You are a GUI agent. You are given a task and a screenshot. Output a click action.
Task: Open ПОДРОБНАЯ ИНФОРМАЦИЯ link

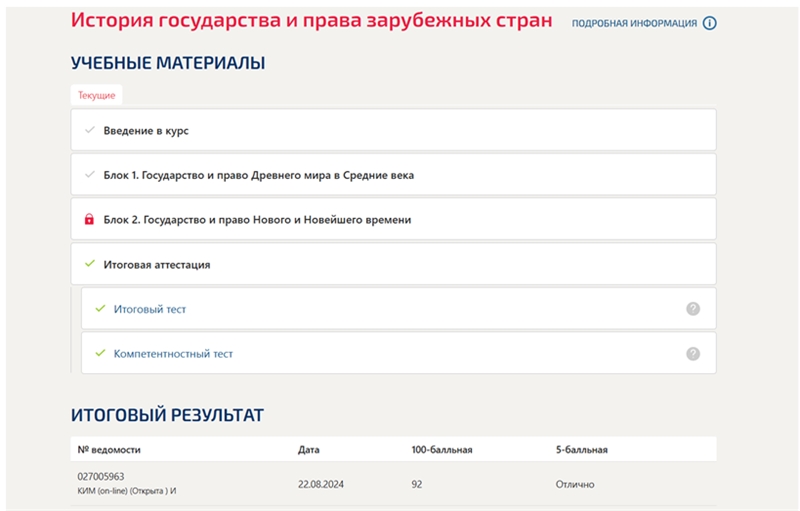634,23
